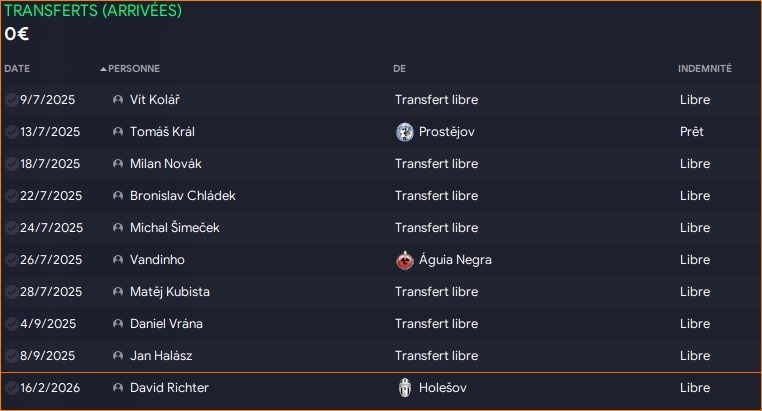This screenshot has height=411, width=762.
Task: Click the Prostějov club badge icon
Action: point(404,132)
